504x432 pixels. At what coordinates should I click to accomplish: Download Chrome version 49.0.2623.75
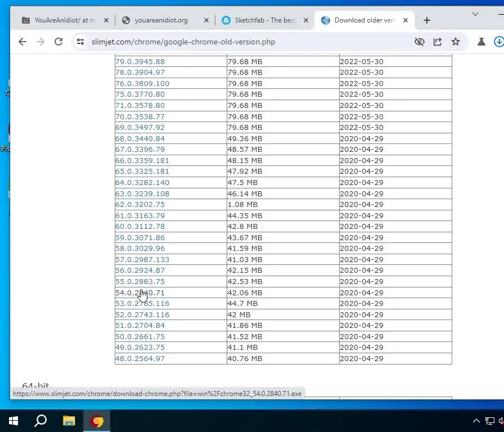pos(140,347)
